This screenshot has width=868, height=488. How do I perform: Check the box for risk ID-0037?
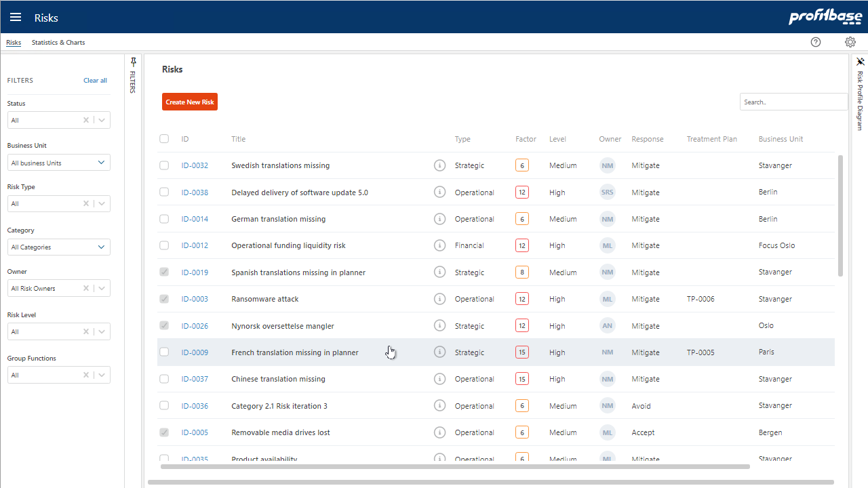(x=164, y=379)
